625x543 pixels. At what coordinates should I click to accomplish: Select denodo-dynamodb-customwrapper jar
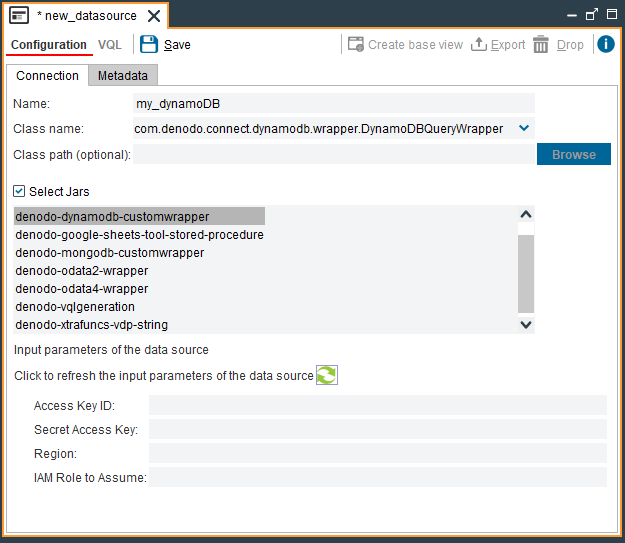(139, 216)
